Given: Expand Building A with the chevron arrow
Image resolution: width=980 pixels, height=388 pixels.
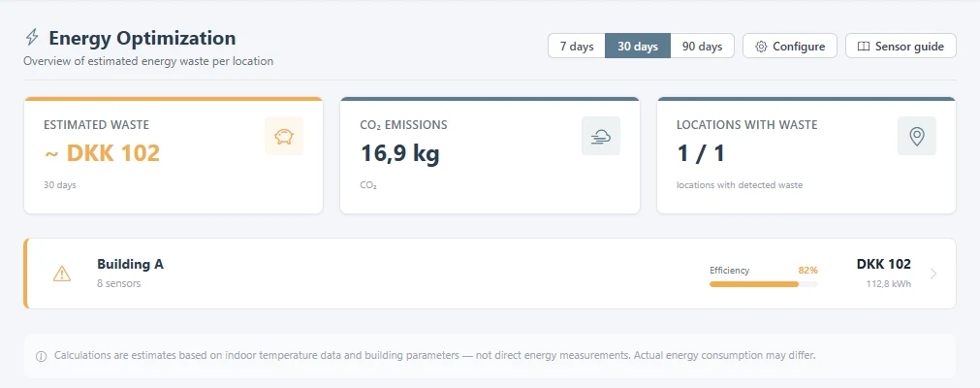Looking at the screenshot, I should tap(933, 274).
